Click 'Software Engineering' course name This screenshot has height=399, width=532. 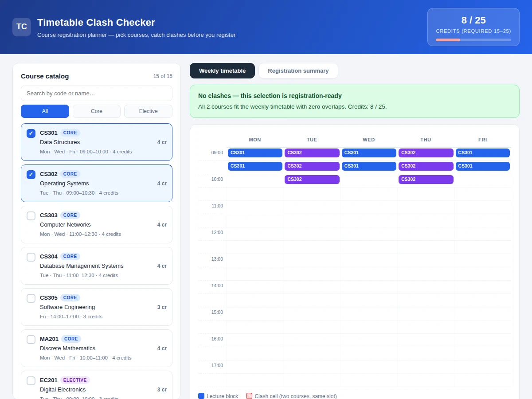coord(67,307)
